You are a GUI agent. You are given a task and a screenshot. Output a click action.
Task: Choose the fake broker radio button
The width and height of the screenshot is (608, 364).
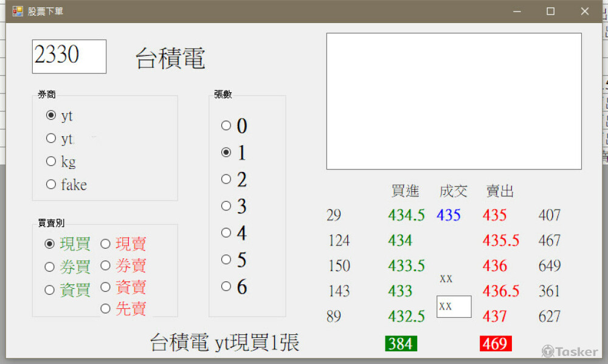pos(51,184)
